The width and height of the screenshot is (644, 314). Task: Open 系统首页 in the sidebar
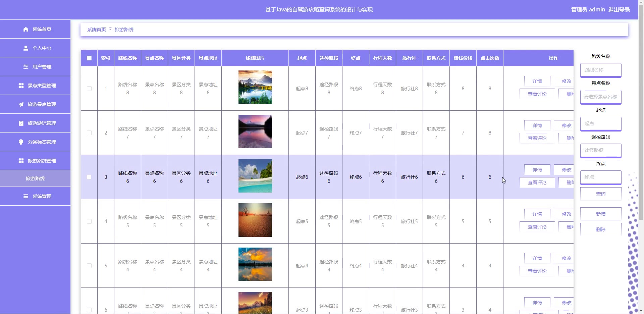pos(35,29)
